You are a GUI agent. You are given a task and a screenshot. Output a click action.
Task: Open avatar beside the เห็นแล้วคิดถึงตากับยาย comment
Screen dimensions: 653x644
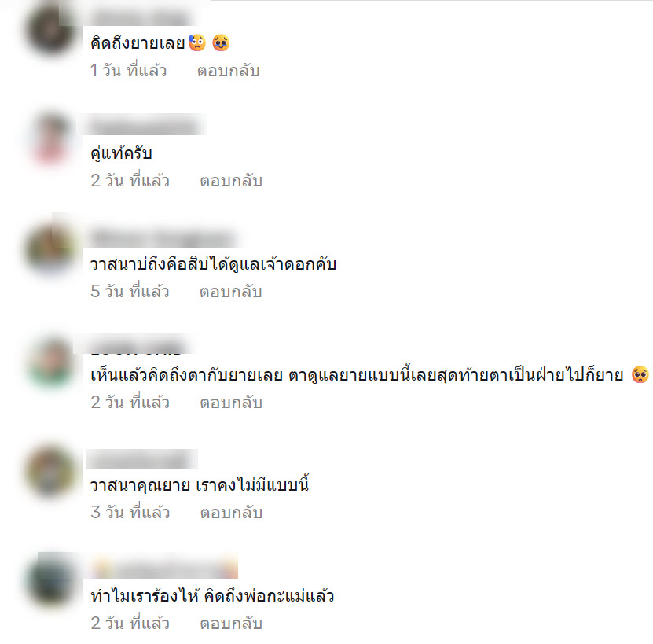pyautogui.click(x=51, y=362)
